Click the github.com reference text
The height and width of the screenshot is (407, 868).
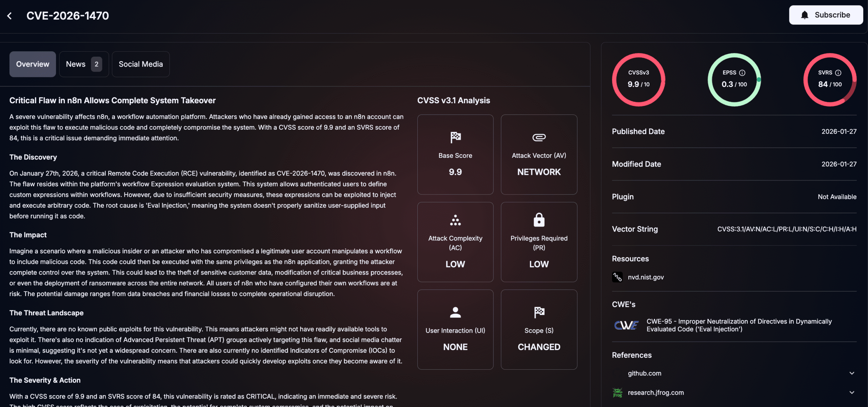(645, 373)
